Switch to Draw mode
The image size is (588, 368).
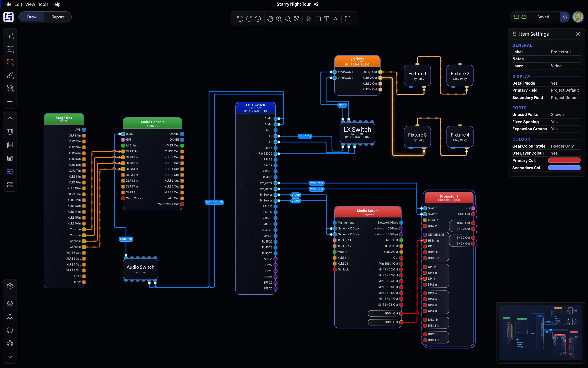pyautogui.click(x=32, y=17)
